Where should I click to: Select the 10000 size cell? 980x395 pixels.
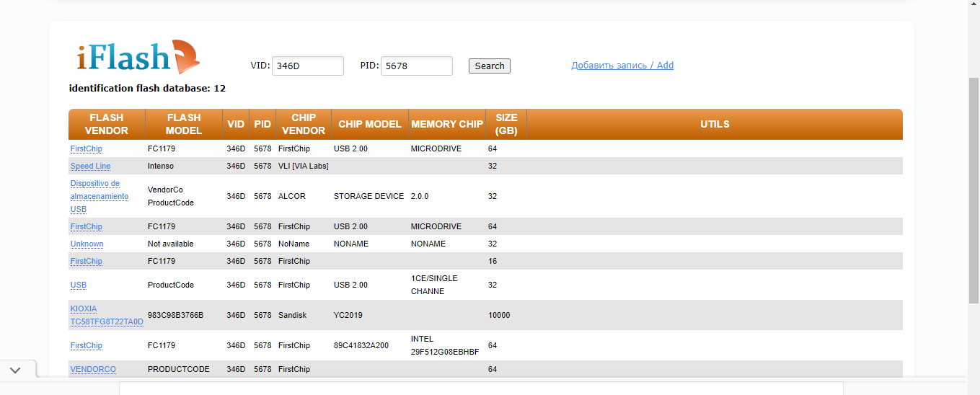click(x=499, y=315)
